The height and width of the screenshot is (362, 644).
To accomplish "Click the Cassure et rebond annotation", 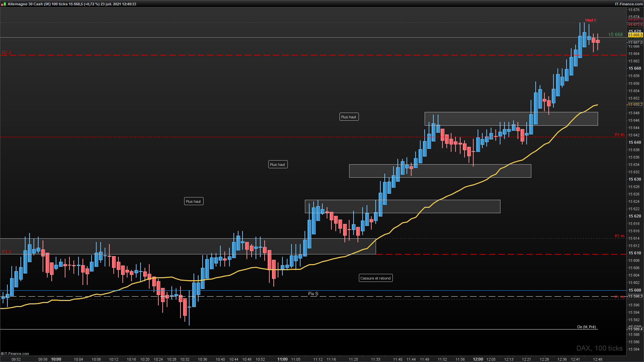I will tap(375, 278).
